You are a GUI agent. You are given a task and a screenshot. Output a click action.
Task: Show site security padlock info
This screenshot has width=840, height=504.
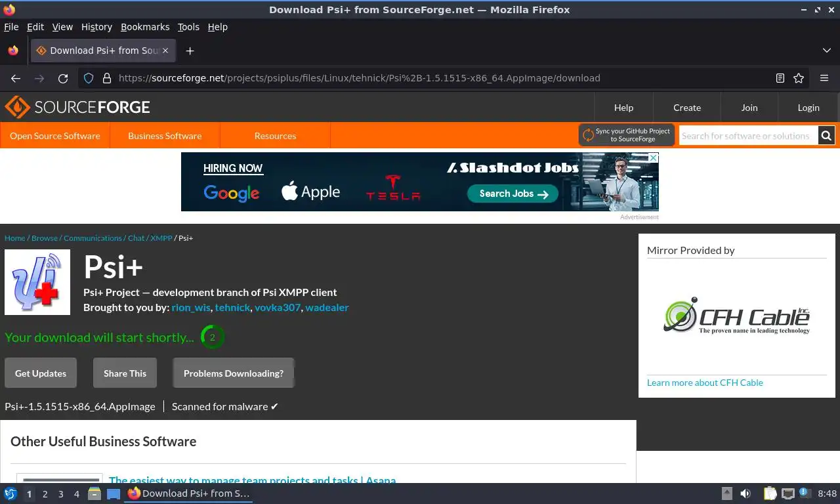107,78
